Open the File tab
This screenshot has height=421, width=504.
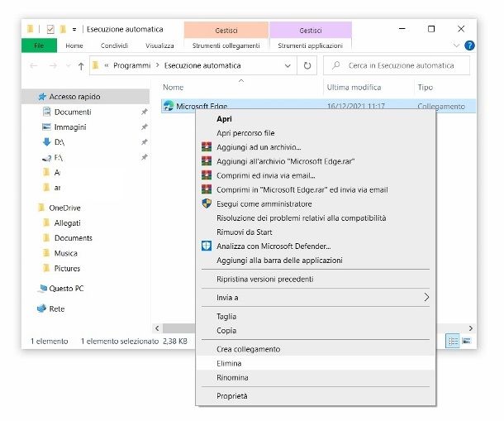(39, 45)
